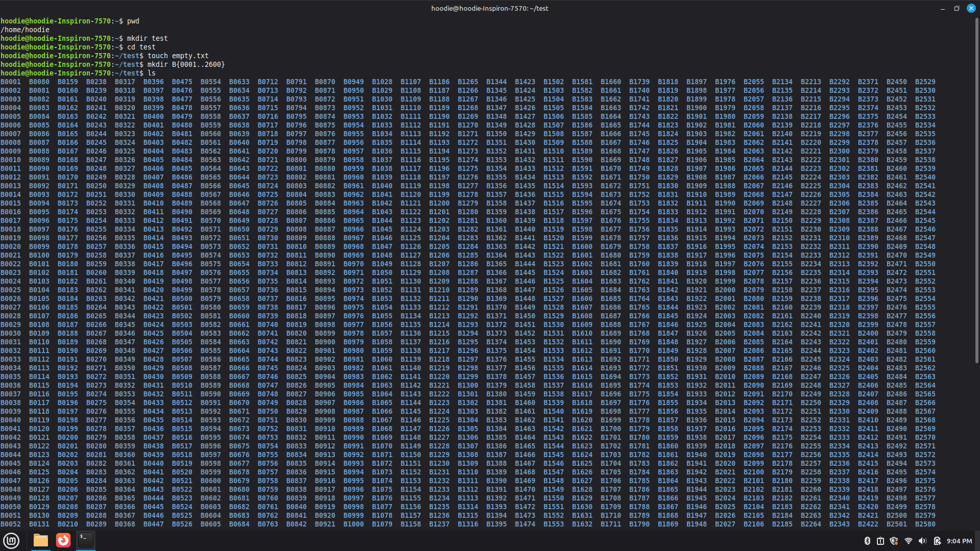The image size is (980, 551).
Task: Click the B2529 directory name in listing
Action: point(925,82)
